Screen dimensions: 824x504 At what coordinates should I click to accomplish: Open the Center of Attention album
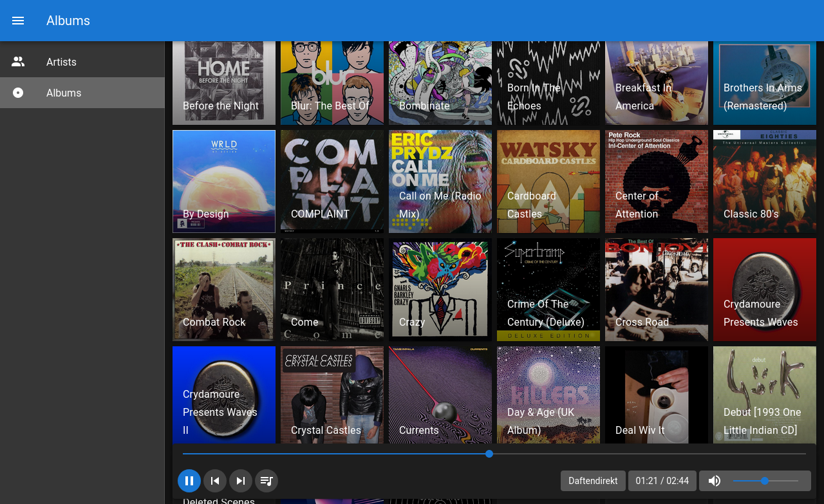[x=657, y=182]
